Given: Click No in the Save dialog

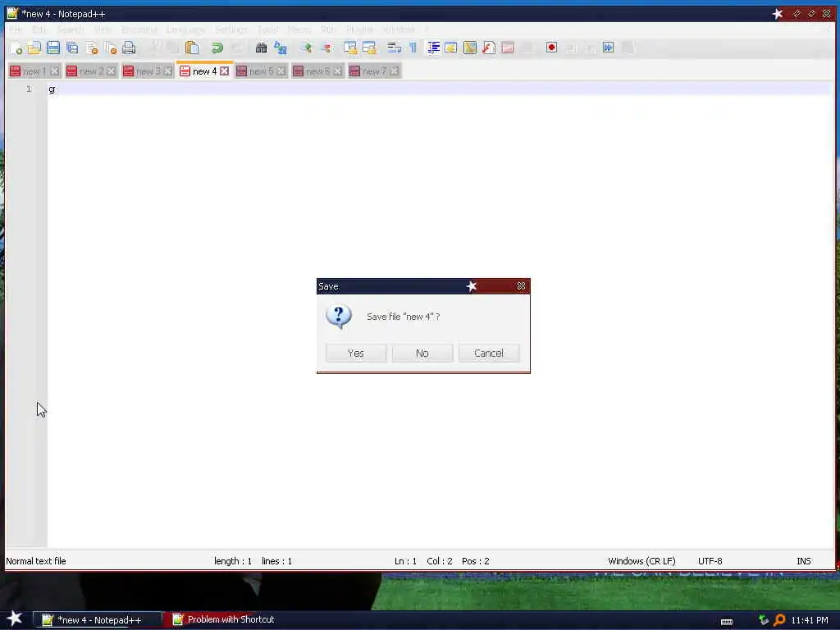Looking at the screenshot, I should (x=422, y=354).
